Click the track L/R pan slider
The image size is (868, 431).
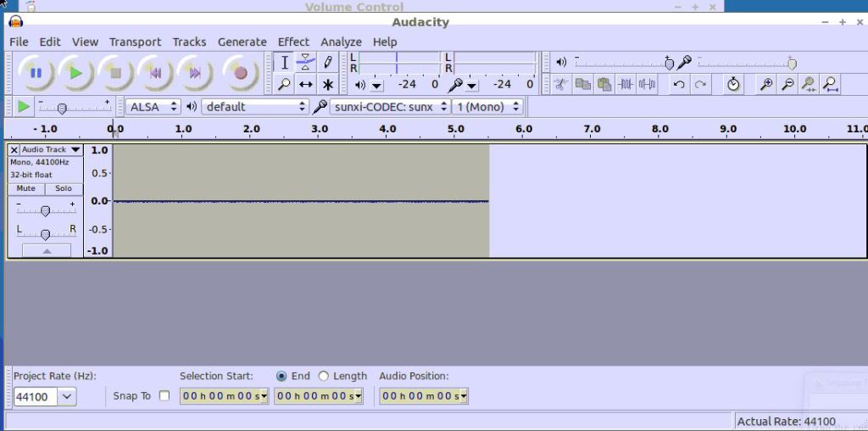(x=46, y=233)
